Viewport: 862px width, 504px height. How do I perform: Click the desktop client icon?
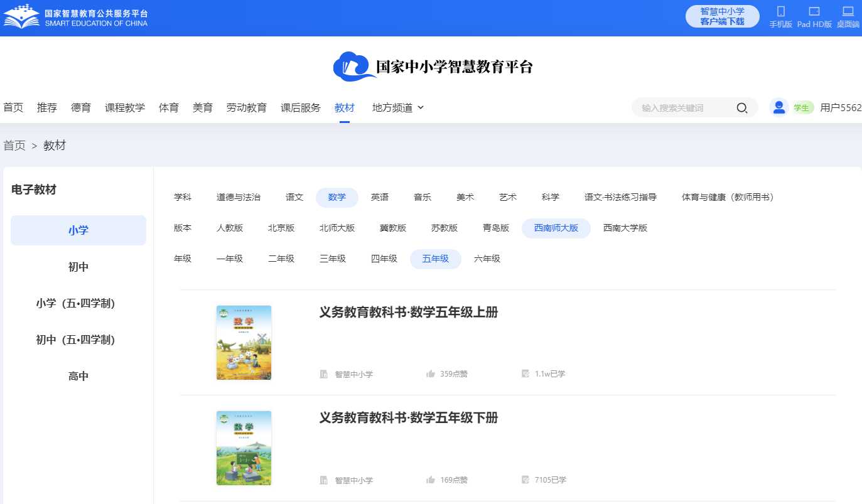848,11
